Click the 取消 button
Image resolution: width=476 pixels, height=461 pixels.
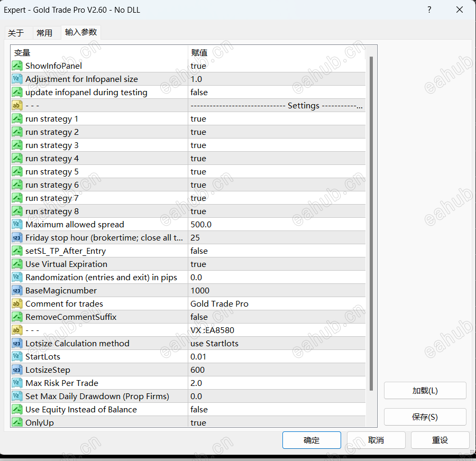coord(376,440)
